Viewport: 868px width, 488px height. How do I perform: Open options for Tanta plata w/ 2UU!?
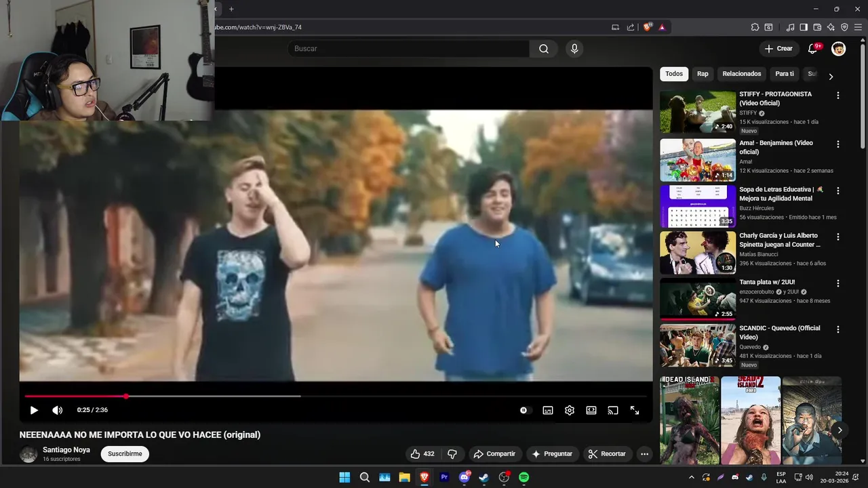[x=838, y=283]
